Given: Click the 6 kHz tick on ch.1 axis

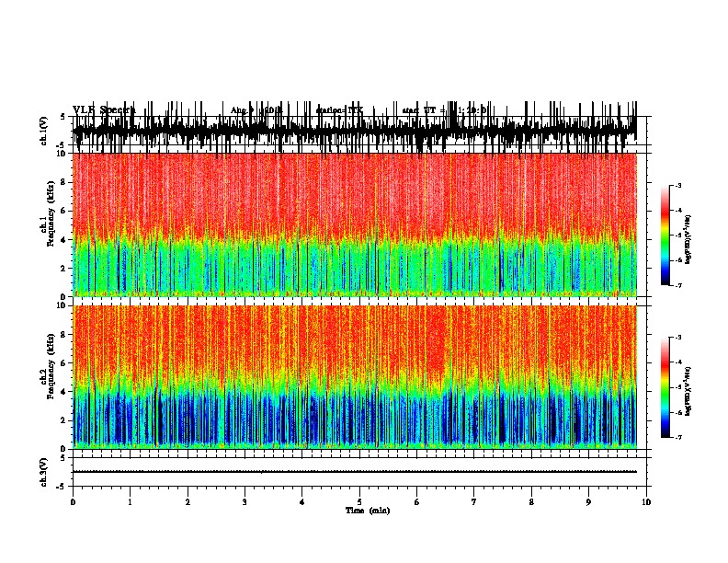Looking at the screenshot, I should pos(63,211).
